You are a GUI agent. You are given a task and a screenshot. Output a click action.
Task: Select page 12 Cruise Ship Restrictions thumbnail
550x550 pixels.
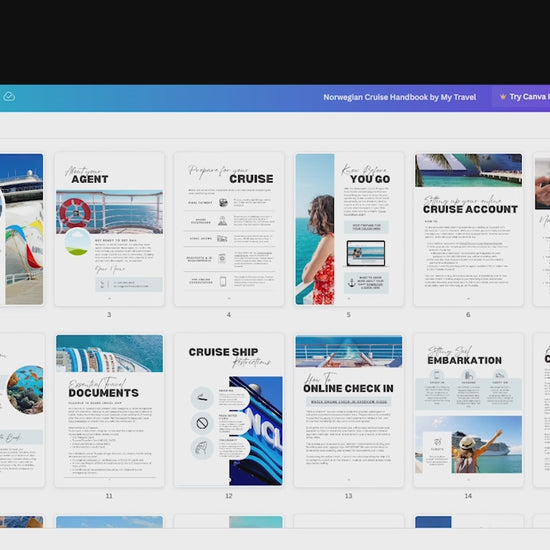coord(229,410)
